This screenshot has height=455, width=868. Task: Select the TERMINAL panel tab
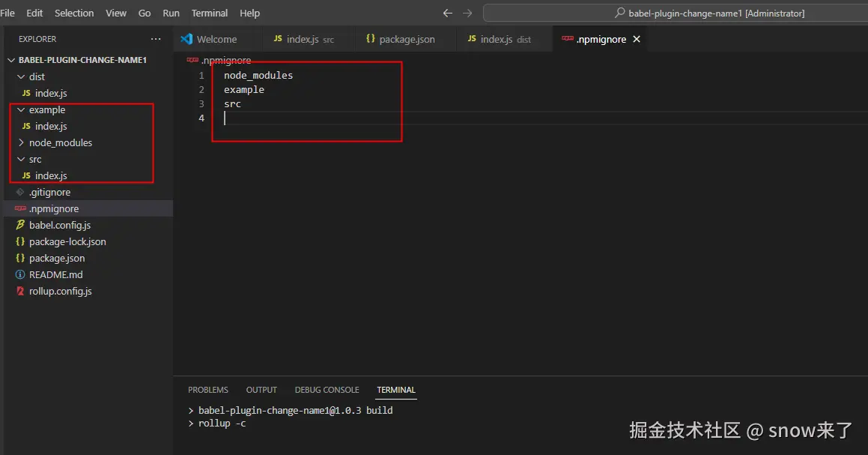(x=395, y=390)
